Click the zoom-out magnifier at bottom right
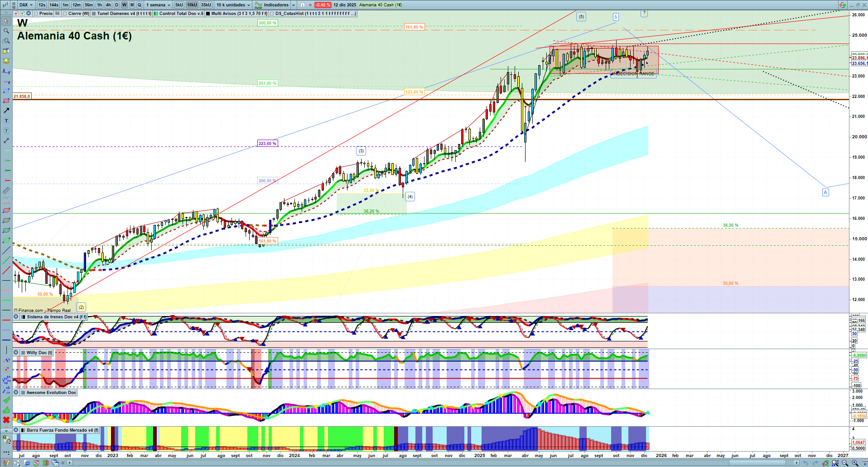The width and height of the screenshot is (868, 467). click(845, 463)
